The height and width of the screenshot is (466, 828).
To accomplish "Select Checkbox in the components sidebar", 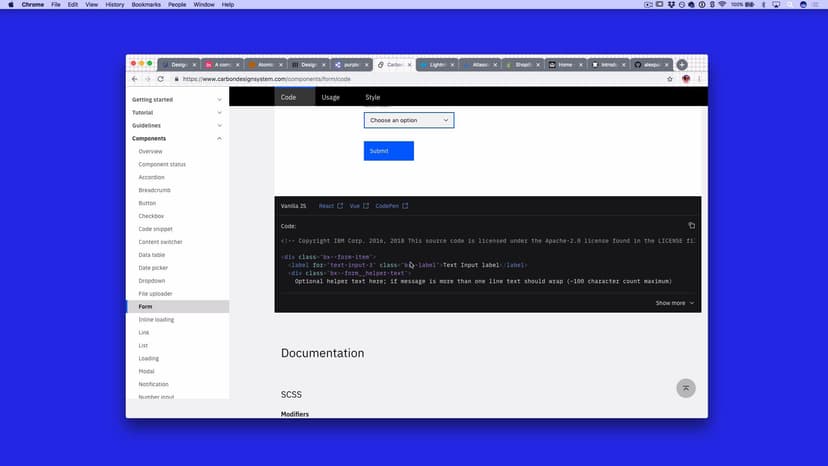I will coord(151,216).
